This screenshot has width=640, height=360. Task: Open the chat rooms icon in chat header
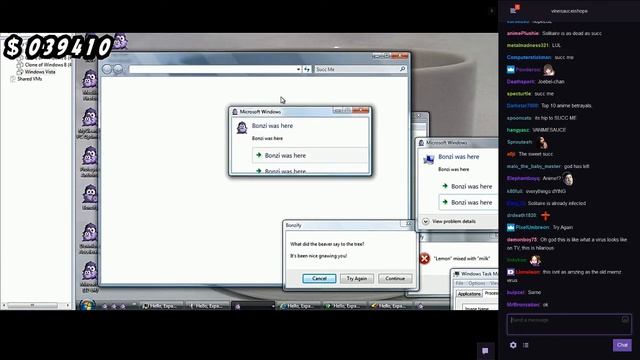point(514,10)
